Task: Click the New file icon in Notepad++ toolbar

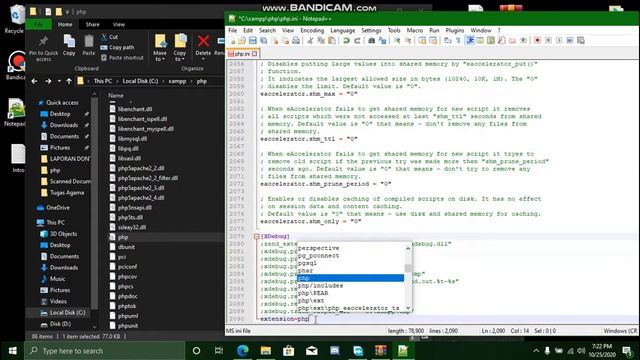Action: pos(233,40)
